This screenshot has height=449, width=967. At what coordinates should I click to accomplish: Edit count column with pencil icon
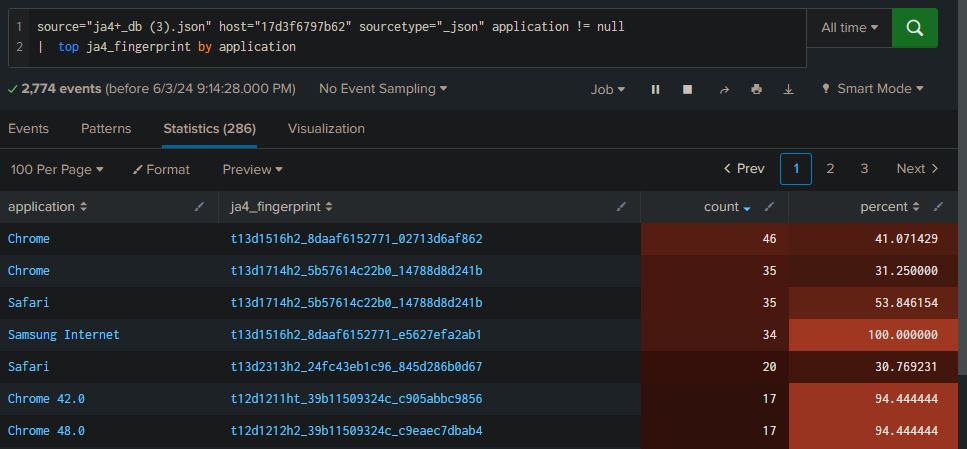pyautogui.click(x=769, y=207)
